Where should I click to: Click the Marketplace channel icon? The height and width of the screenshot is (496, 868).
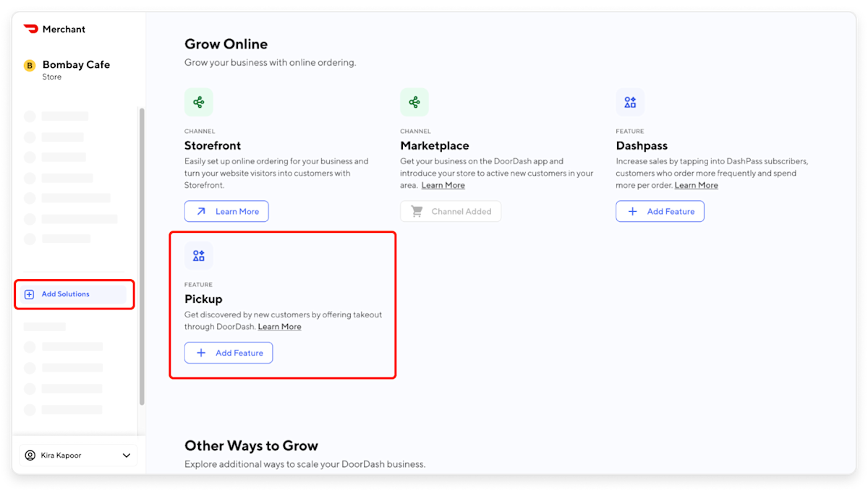(414, 103)
